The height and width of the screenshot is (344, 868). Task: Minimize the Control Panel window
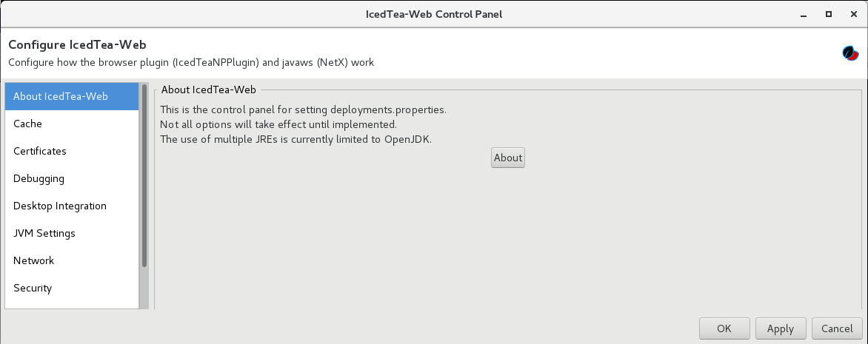tap(803, 14)
